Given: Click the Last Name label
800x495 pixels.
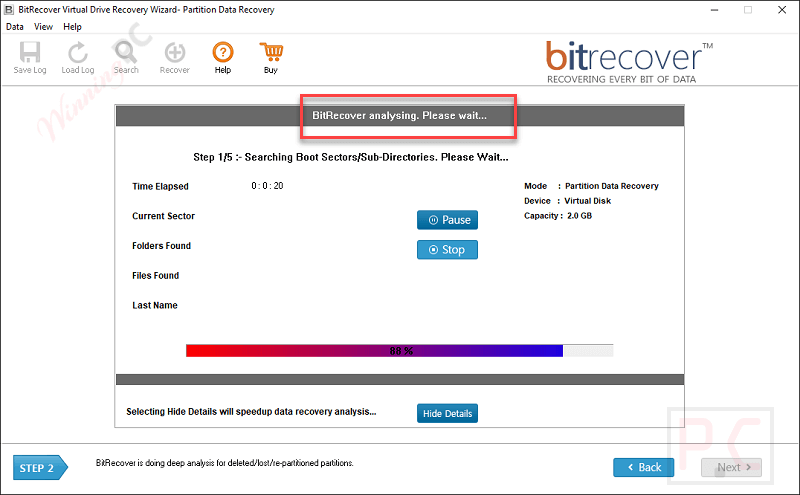Looking at the screenshot, I should point(155,305).
